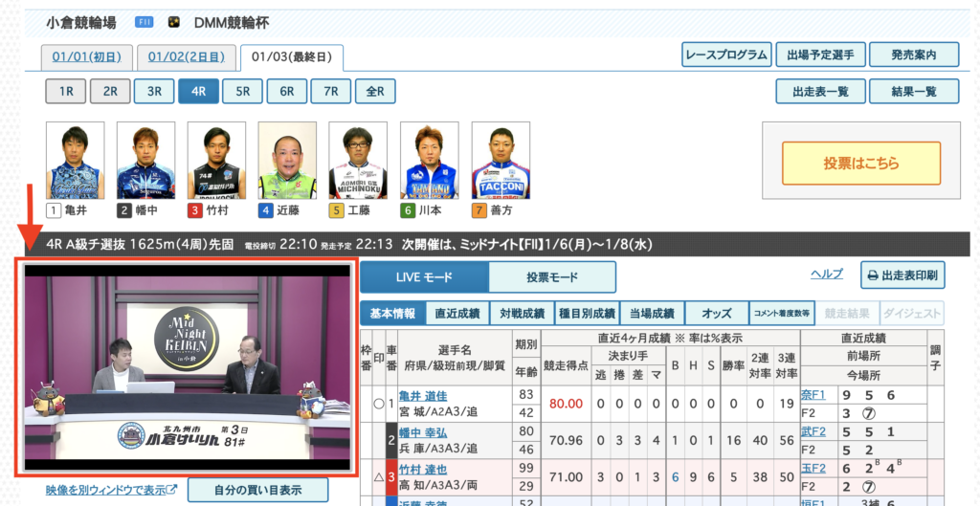980x506 pixels.
Task: Click the 投票はこちら voting button
Action: 861,163
